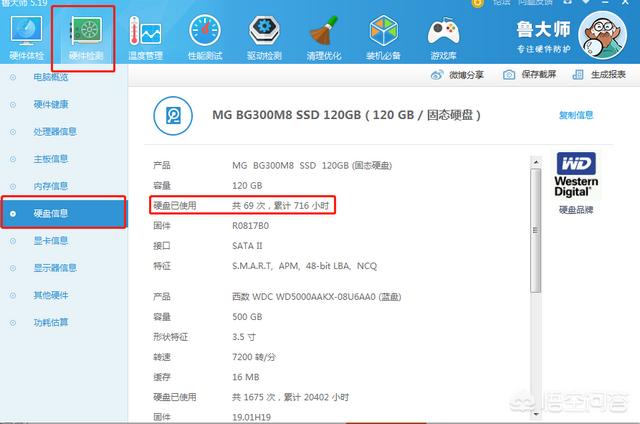Click the radio bullet beside 显示器信息

coord(13,268)
